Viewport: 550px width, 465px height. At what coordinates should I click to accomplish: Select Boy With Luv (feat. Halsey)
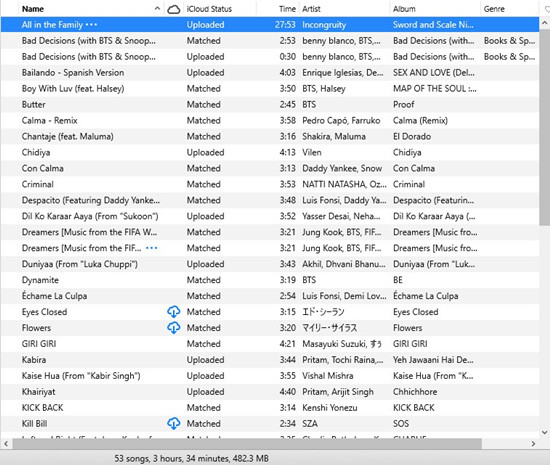click(73, 88)
